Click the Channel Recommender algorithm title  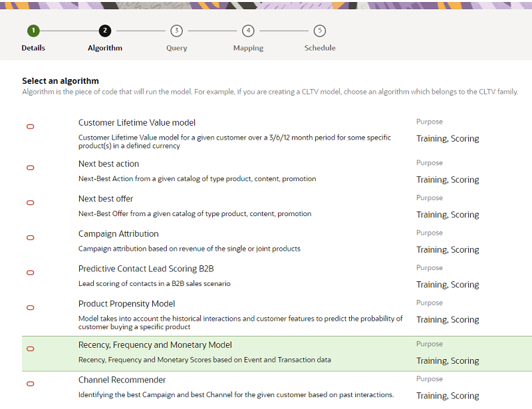point(122,380)
